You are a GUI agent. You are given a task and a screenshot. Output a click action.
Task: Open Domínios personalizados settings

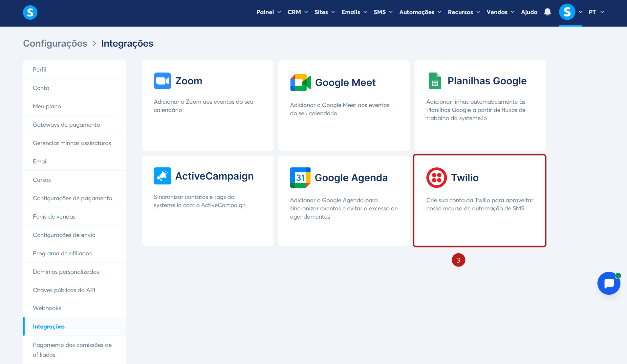pos(74,272)
